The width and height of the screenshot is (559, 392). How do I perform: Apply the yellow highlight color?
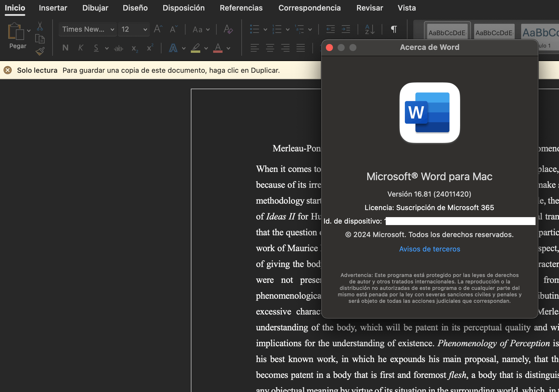coord(196,48)
